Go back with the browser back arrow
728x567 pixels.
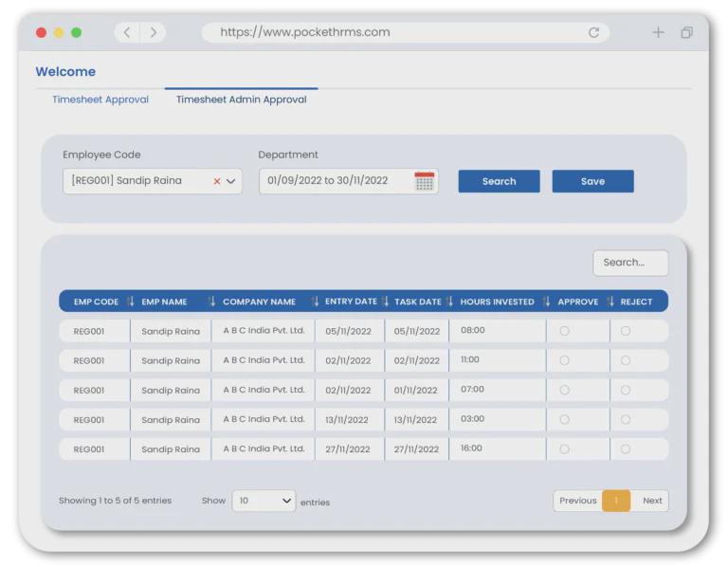pyautogui.click(x=128, y=32)
